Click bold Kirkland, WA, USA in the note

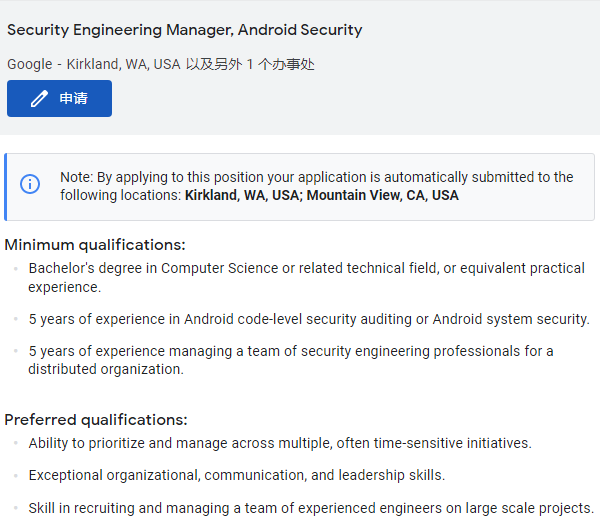click(x=242, y=195)
